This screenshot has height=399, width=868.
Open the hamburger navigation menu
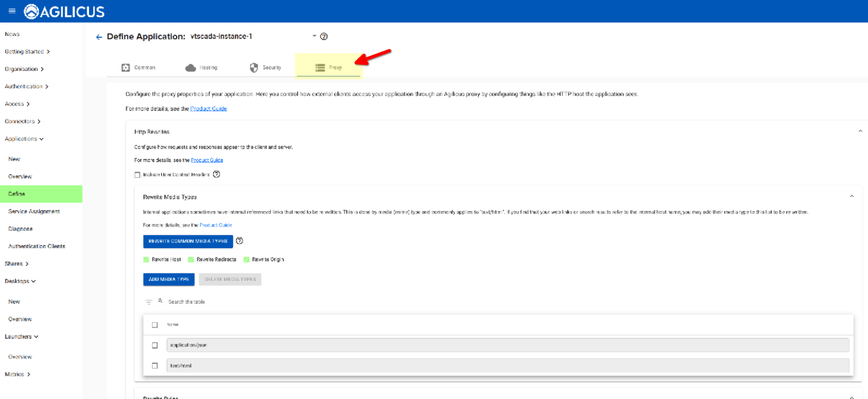(12, 11)
